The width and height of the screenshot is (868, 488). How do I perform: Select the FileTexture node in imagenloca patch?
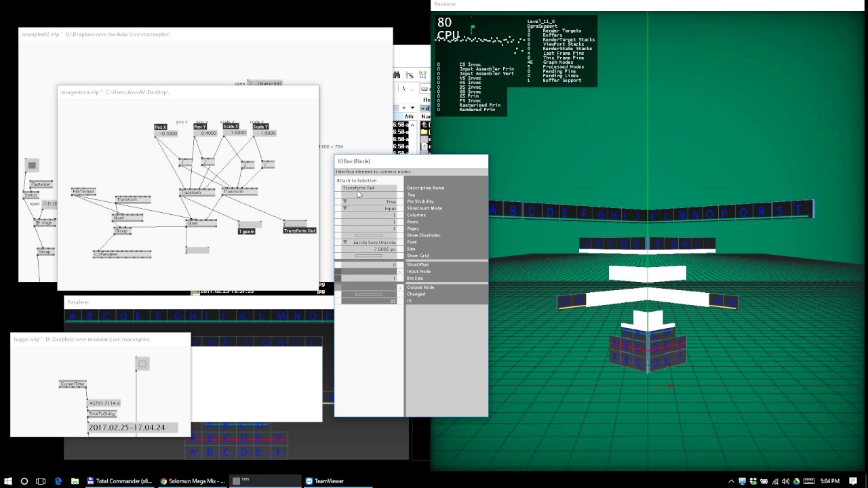[83, 192]
